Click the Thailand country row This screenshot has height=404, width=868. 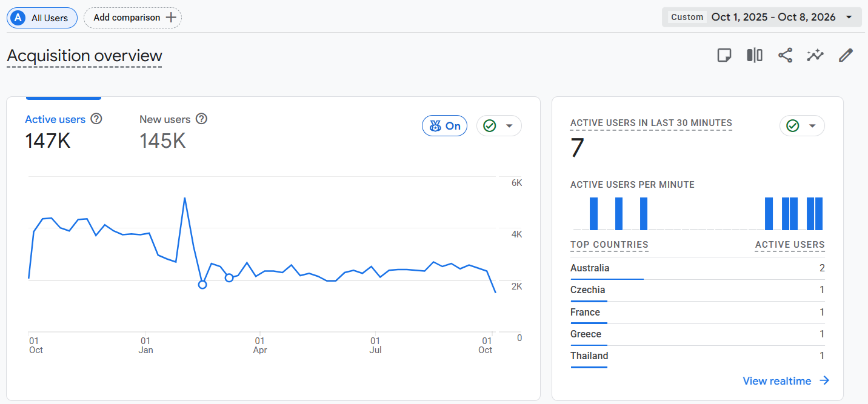coord(698,356)
